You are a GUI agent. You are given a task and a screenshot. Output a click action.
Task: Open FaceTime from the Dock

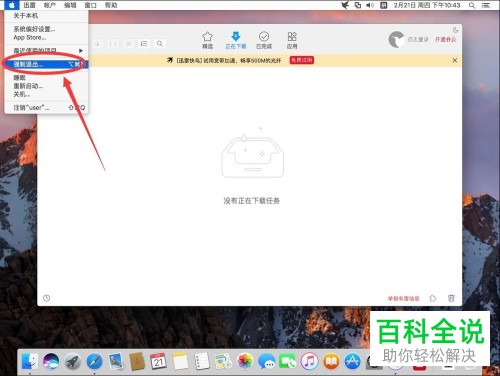pos(288,361)
